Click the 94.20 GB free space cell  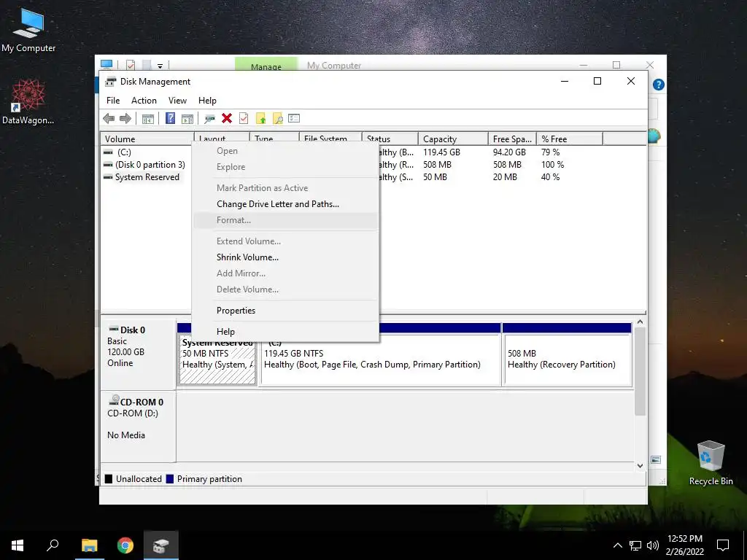click(509, 152)
